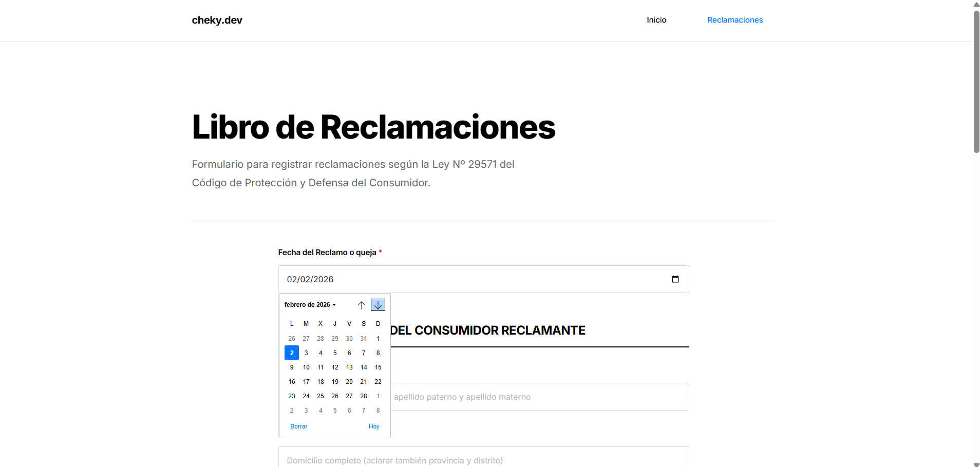Viewport: 980px width, 467px height.
Task: Navigate to 'Inicio' in the navbar
Action: 656,20
